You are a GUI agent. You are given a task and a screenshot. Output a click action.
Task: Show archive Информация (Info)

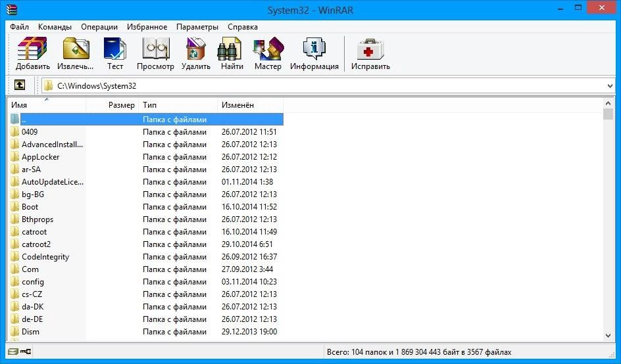[x=314, y=49]
